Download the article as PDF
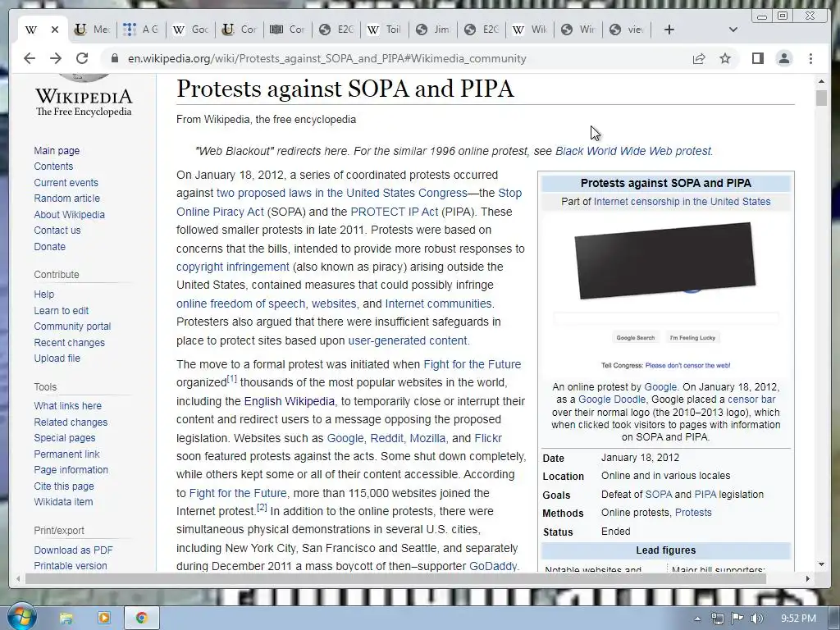Screen dimensions: 840x630 [73, 550]
